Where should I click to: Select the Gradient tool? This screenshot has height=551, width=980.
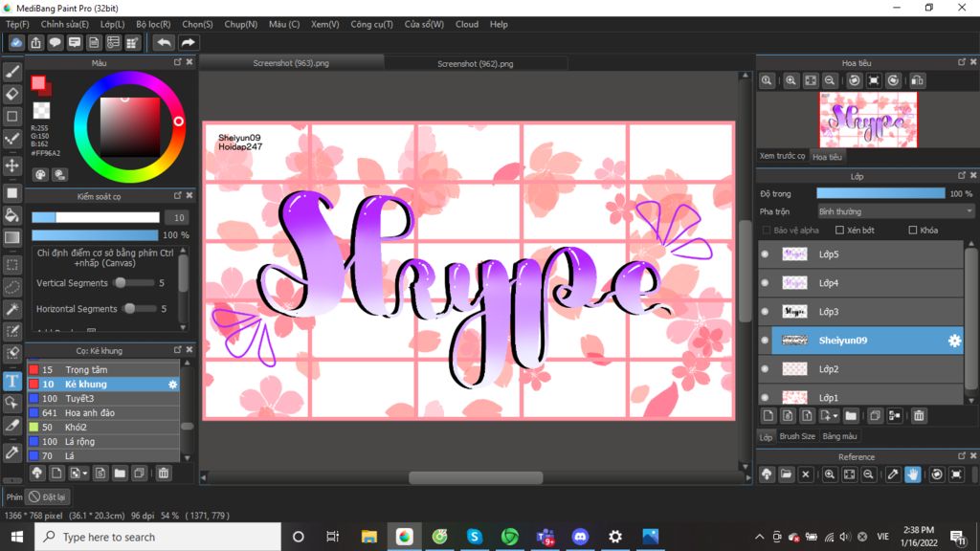click(11, 237)
